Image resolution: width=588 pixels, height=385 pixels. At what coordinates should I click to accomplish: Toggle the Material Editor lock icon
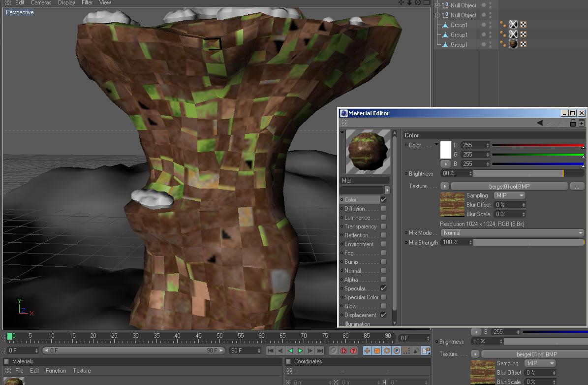pos(573,123)
